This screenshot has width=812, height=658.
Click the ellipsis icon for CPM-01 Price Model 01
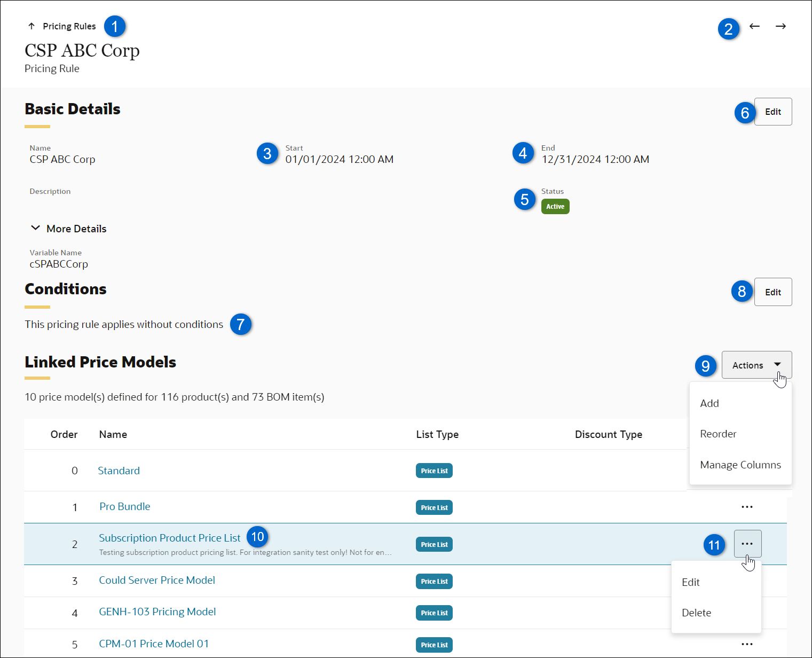click(747, 644)
